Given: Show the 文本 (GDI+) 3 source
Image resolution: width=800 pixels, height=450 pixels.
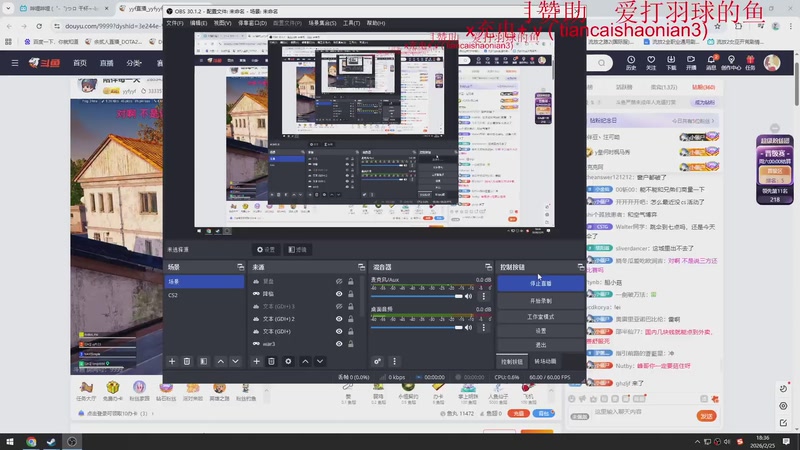Looking at the screenshot, I should coord(339,306).
